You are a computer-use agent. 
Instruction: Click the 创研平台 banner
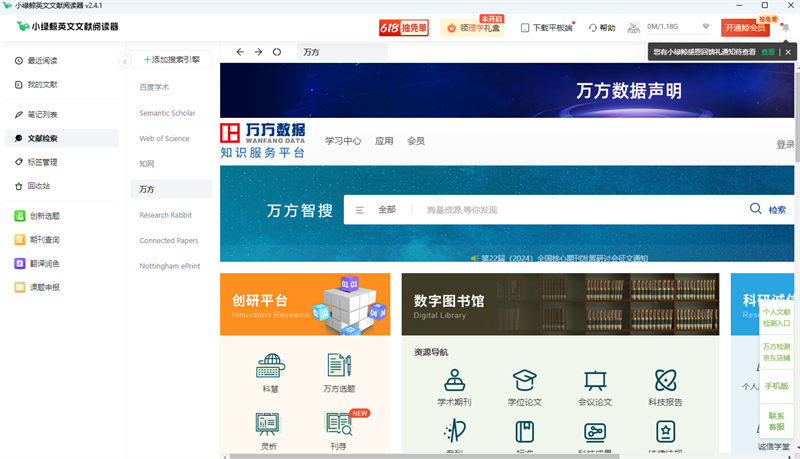pos(305,304)
